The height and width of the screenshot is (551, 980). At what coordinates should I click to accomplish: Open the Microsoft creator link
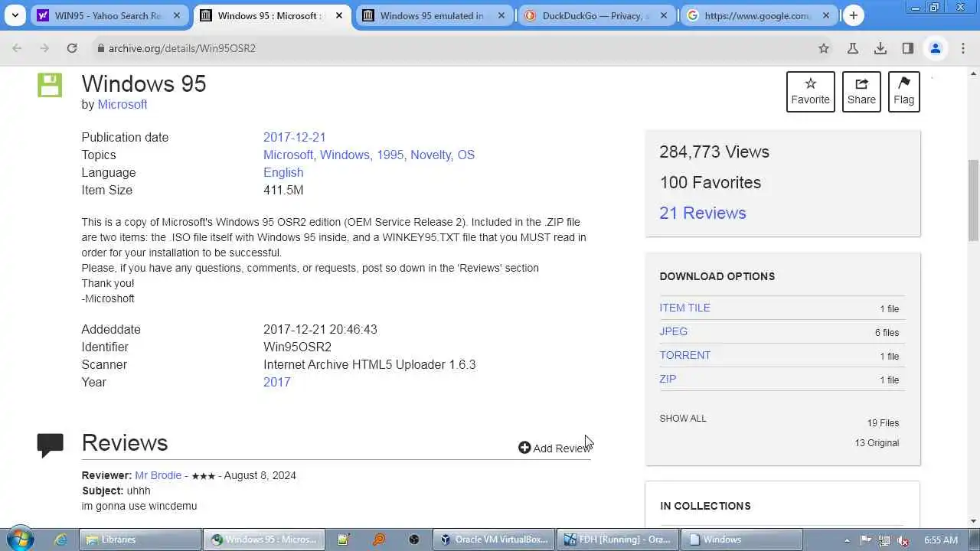click(122, 104)
